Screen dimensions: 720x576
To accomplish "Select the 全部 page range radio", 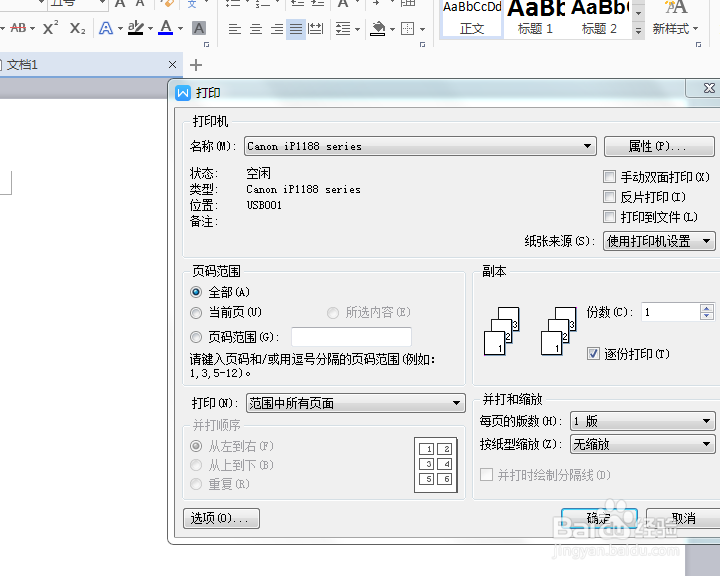I will click(196, 292).
